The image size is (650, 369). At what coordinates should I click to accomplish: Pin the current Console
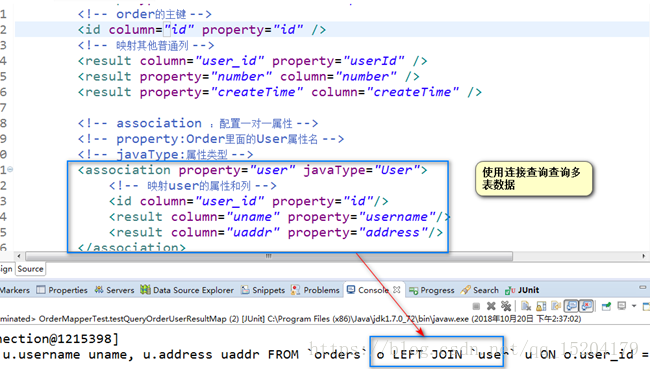[606, 306]
